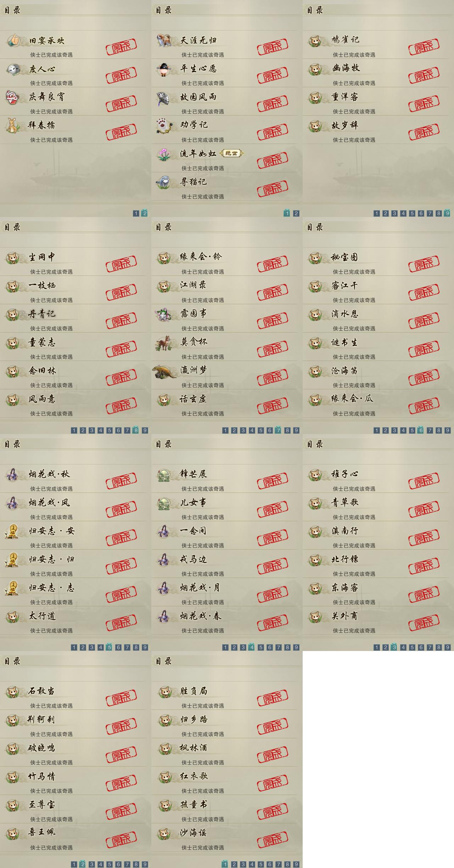The image size is (454, 868).
Task: Click the frog icon next to 锋芒展
Action: tap(164, 474)
